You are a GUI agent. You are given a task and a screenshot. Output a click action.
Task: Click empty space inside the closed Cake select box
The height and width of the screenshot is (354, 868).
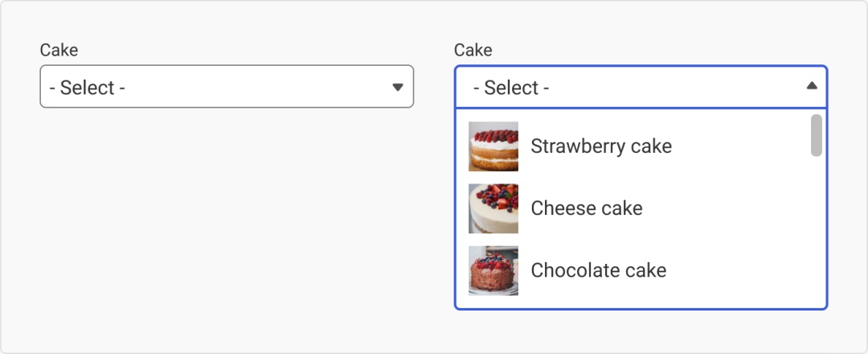(x=257, y=87)
